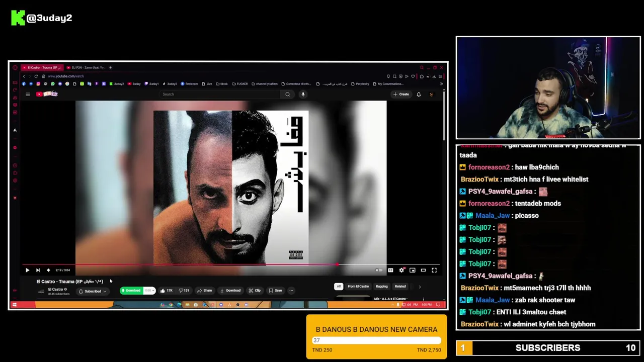This screenshot has height=362, width=644.
Task: Seek on the red video progress bar
Action: tap(231, 264)
